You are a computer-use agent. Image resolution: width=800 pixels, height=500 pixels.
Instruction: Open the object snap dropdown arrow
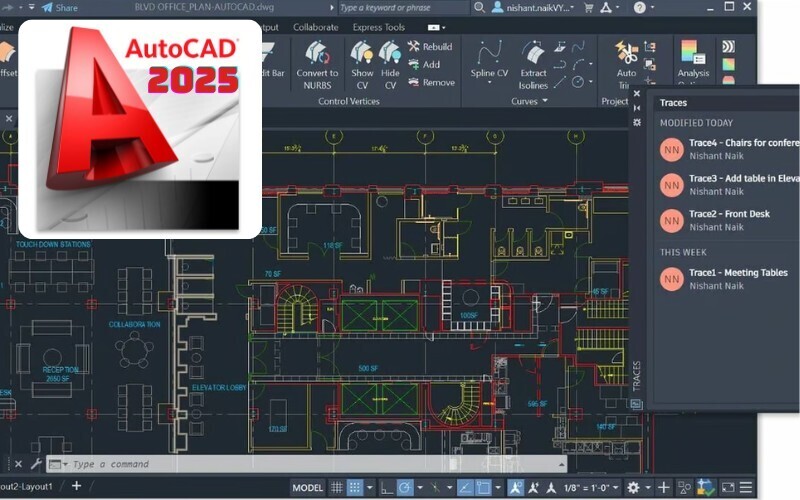click(498, 488)
